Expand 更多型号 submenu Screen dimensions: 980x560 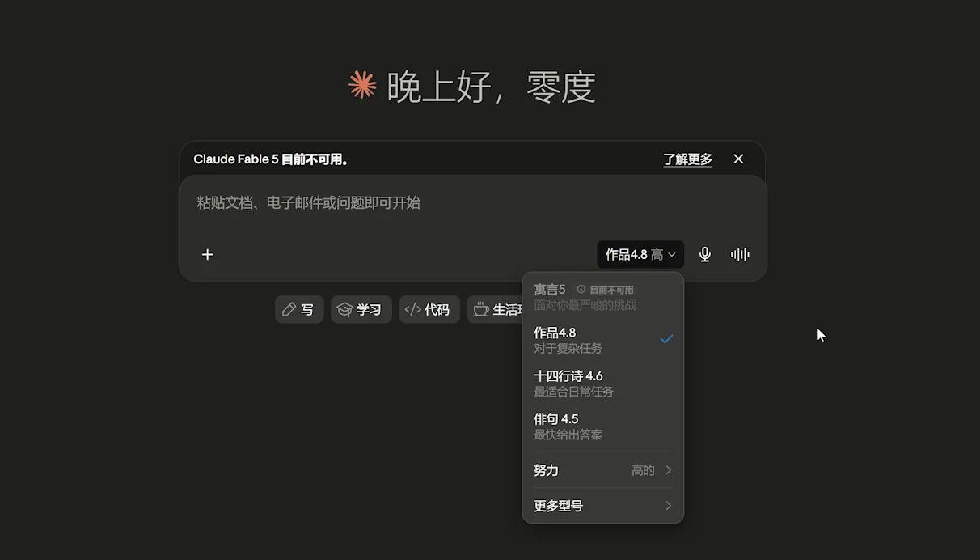coord(603,506)
